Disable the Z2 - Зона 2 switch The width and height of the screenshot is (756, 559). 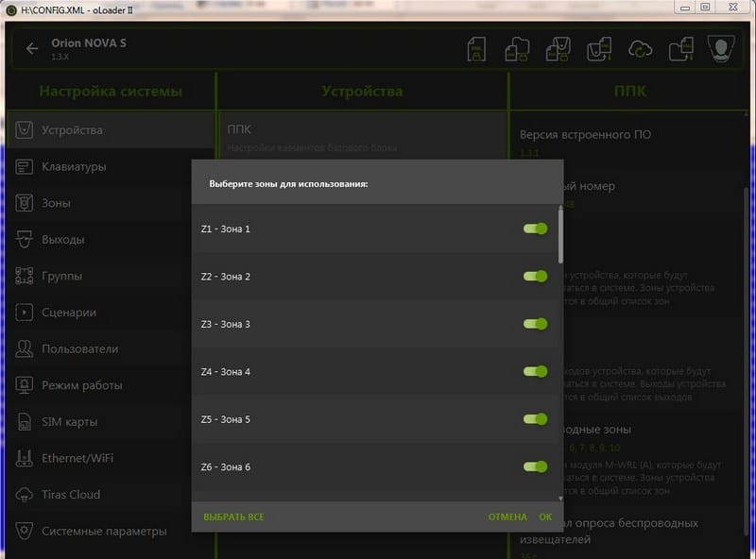pyautogui.click(x=535, y=276)
